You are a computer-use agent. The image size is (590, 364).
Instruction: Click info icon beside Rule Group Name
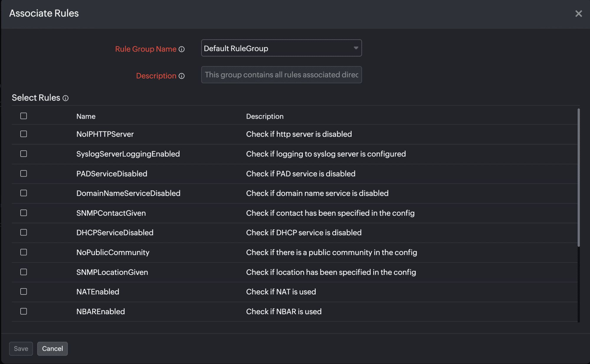(182, 49)
